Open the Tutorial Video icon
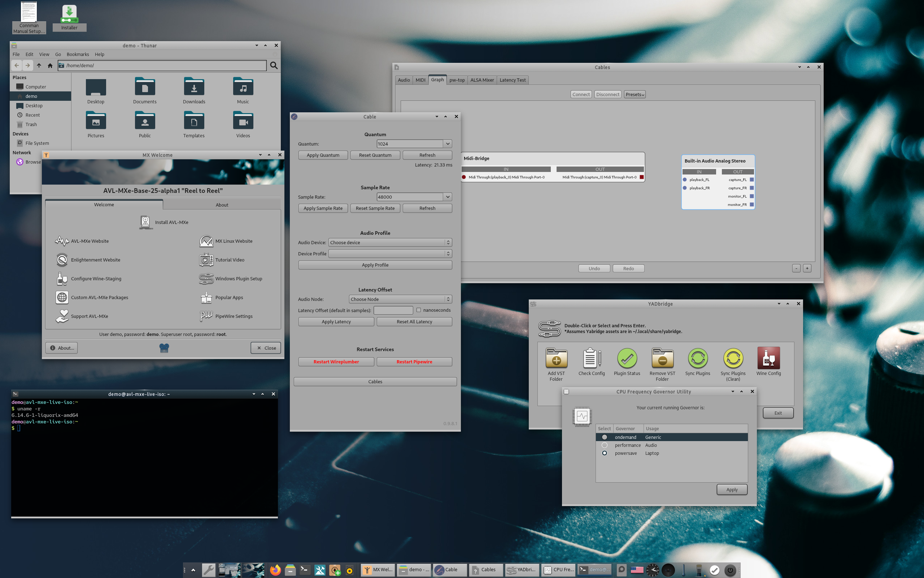 tap(206, 260)
